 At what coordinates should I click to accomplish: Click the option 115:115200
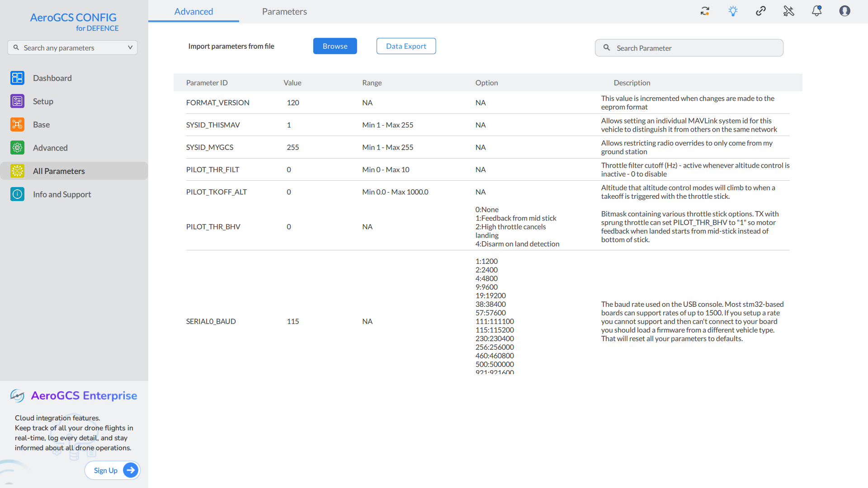(495, 330)
